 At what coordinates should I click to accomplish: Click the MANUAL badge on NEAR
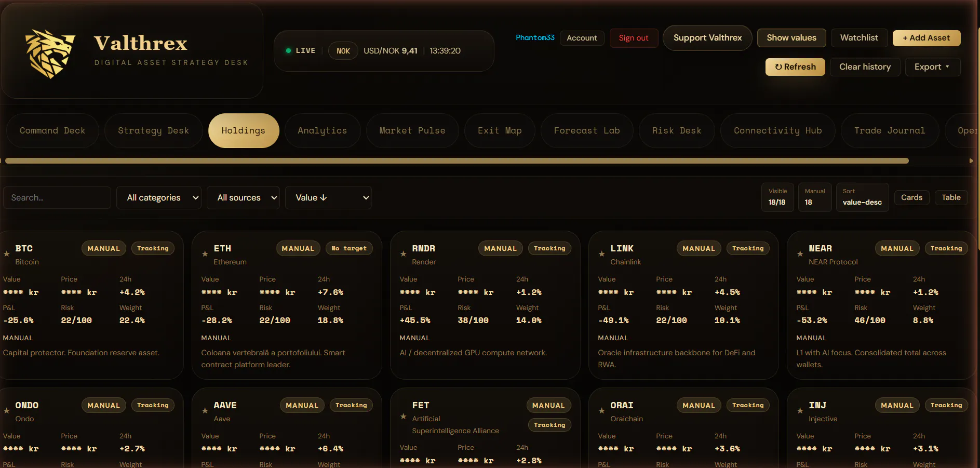point(897,249)
